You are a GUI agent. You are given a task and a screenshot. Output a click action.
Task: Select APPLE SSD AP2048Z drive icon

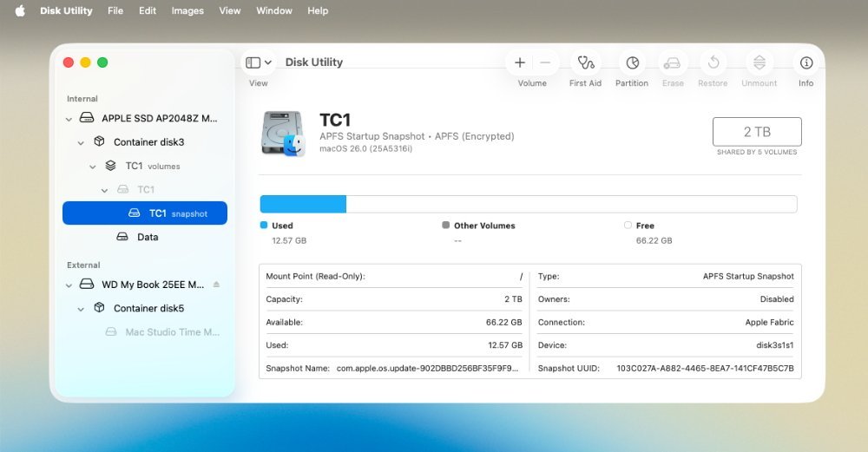tap(87, 117)
